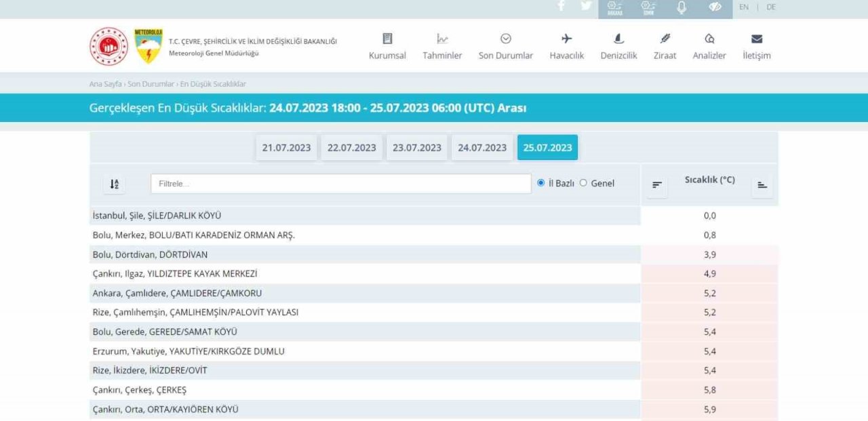Select the 23.07.2023 date tab

pyautogui.click(x=417, y=147)
